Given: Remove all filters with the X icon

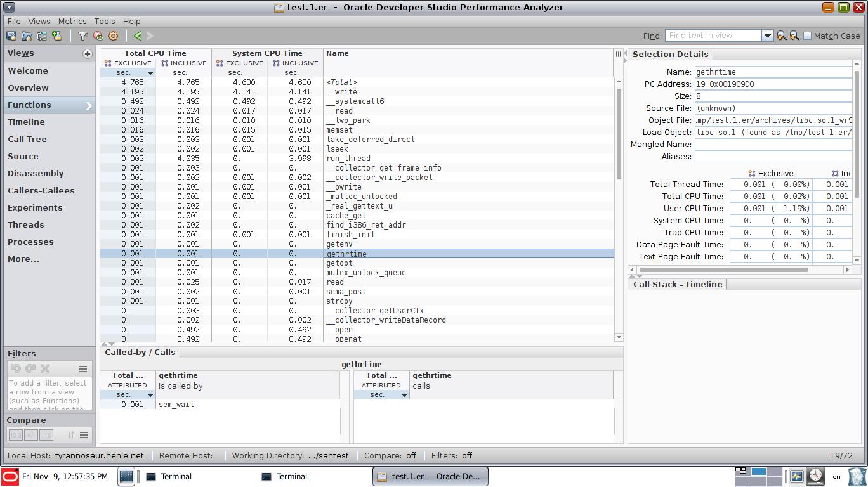Looking at the screenshot, I should point(45,368).
